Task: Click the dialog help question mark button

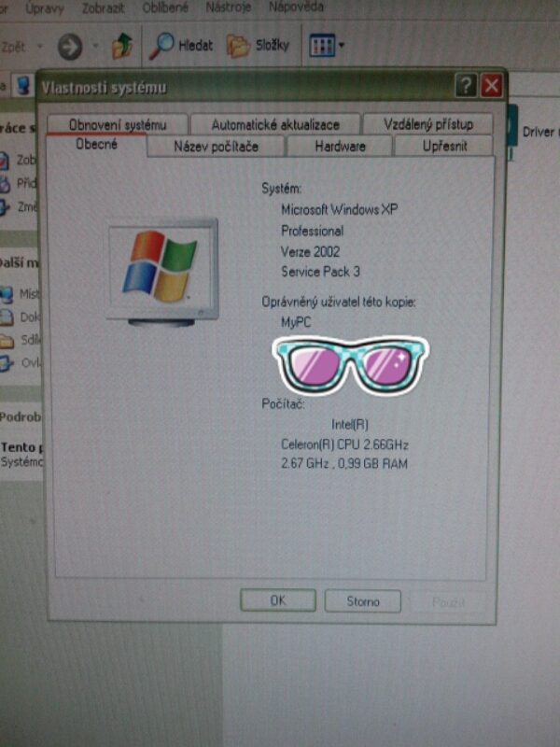Action: click(x=466, y=86)
